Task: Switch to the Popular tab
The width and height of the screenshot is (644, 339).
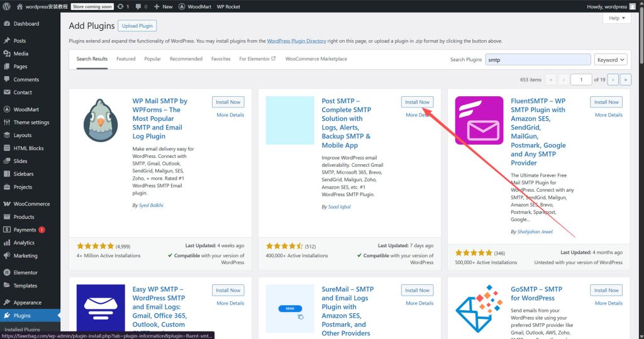Action: click(x=152, y=59)
